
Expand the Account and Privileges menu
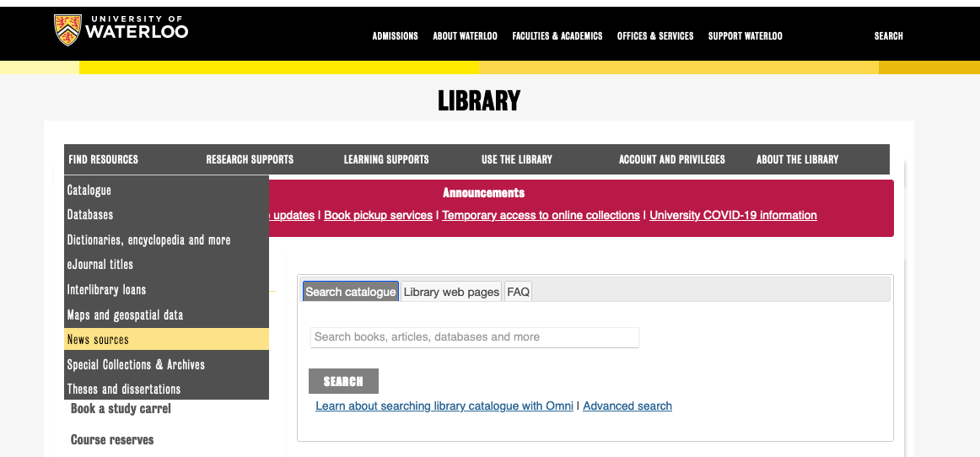(671, 159)
